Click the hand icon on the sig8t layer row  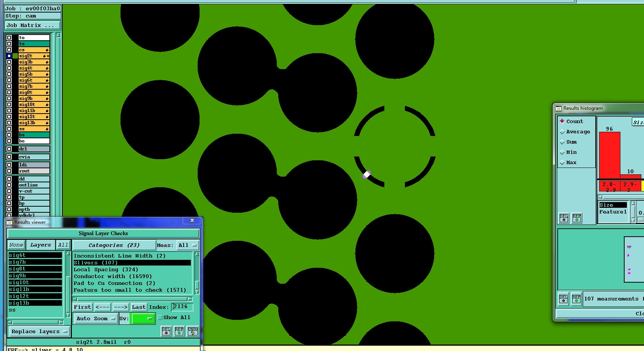(47, 92)
